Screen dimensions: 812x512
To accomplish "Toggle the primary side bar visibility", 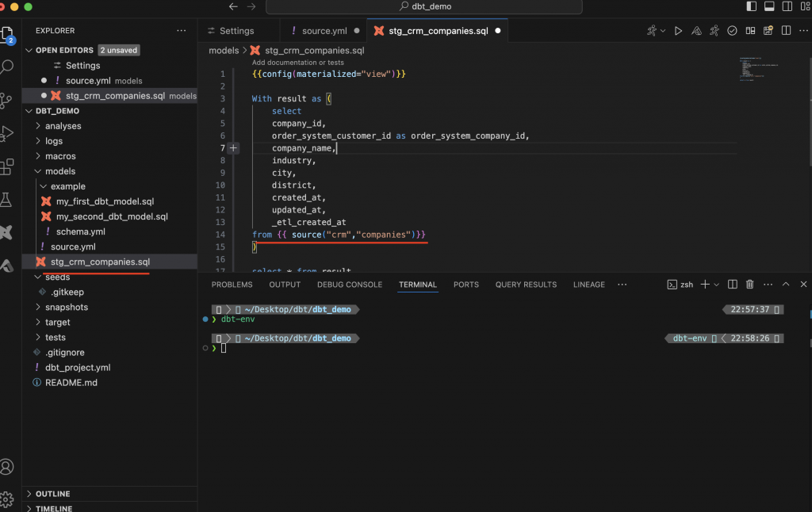I will coord(752,6).
